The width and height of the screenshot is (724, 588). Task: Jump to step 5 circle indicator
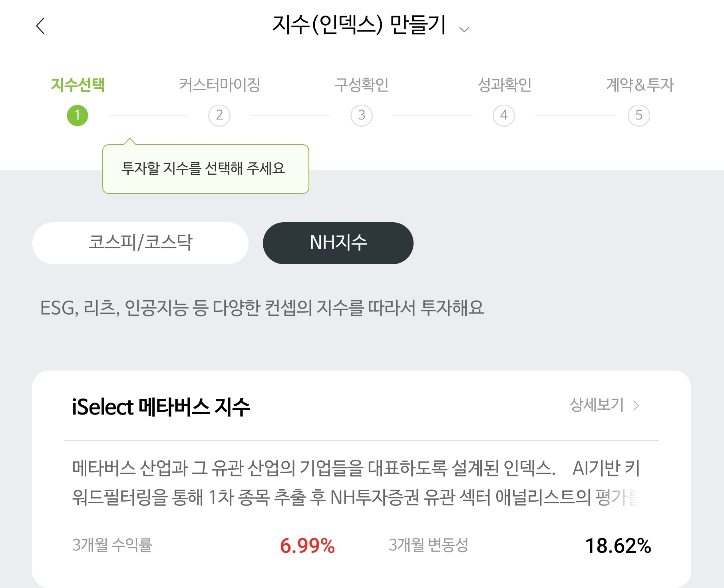pos(639,116)
